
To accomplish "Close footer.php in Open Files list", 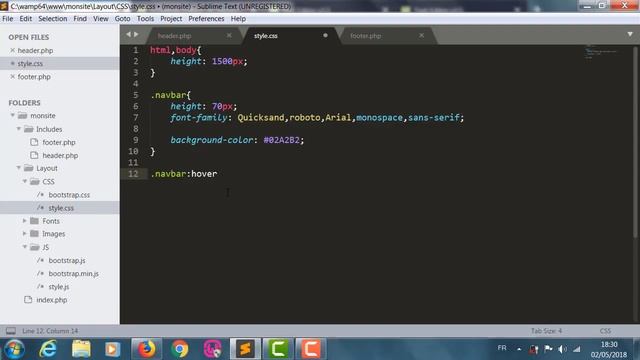I will pyautogui.click(x=13, y=76).
